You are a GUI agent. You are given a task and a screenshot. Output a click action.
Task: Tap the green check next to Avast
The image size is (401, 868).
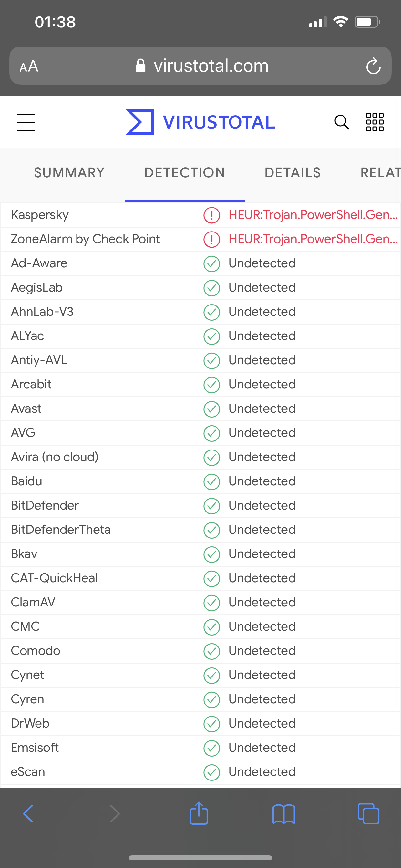tap(211, 409)
